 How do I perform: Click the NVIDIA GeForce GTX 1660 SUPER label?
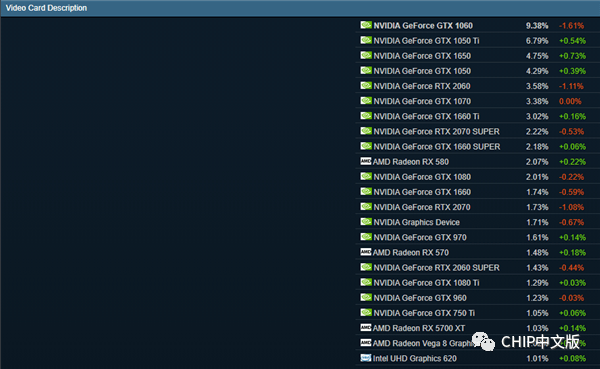[437, 147]
